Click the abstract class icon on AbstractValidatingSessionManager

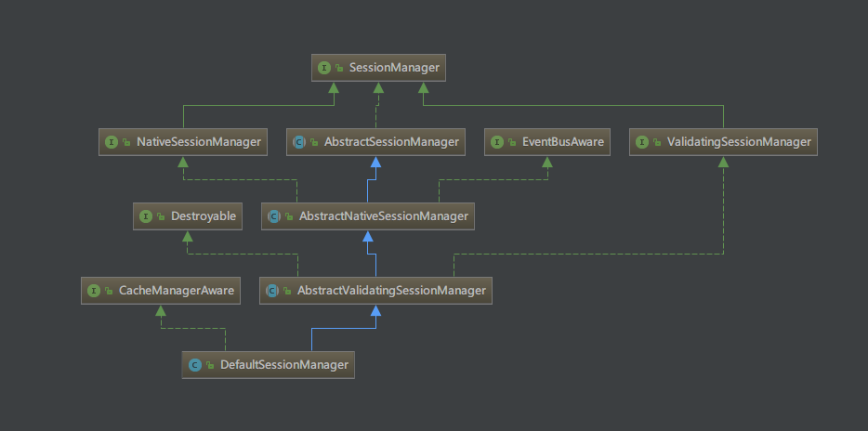pyautogui.click(x=272, y=291)
